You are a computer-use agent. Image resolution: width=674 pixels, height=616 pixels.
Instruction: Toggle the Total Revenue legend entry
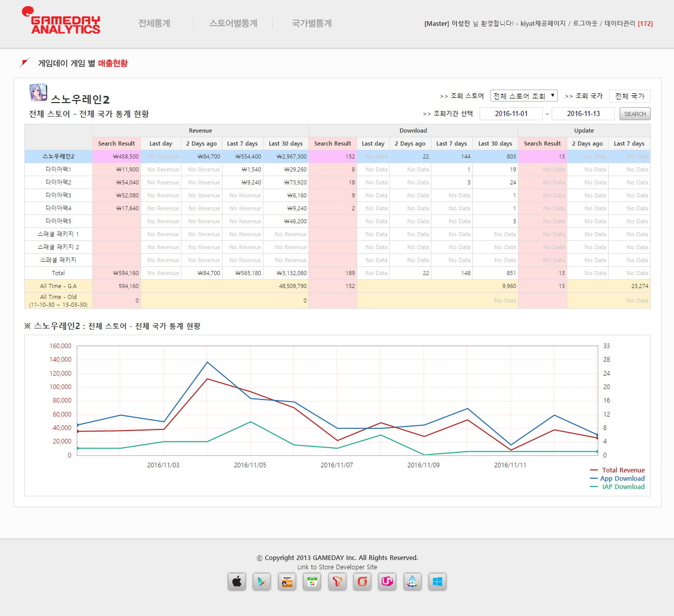tap(617, 470)
